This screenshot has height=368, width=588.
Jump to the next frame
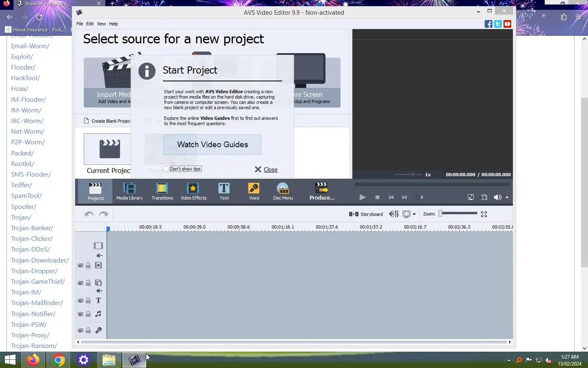[x=404, y=197]
